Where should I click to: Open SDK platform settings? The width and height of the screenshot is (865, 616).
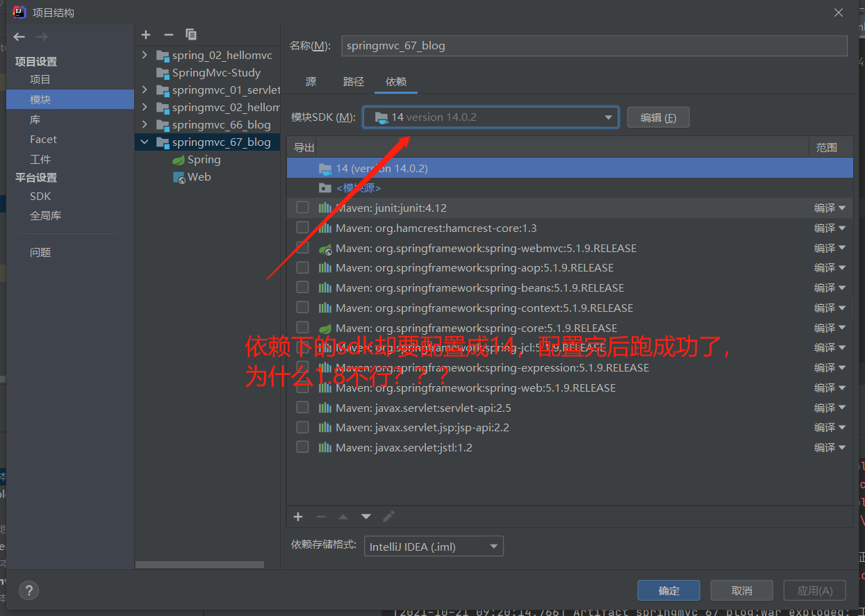coord(40,197)
